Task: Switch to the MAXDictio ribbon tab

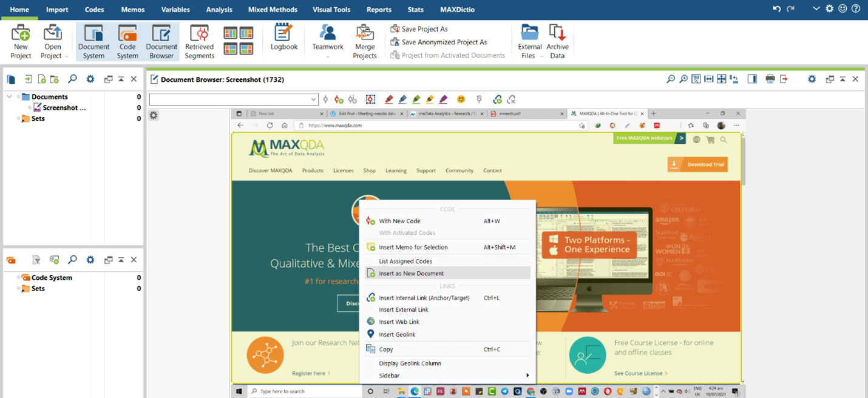Action: point(458,10)
